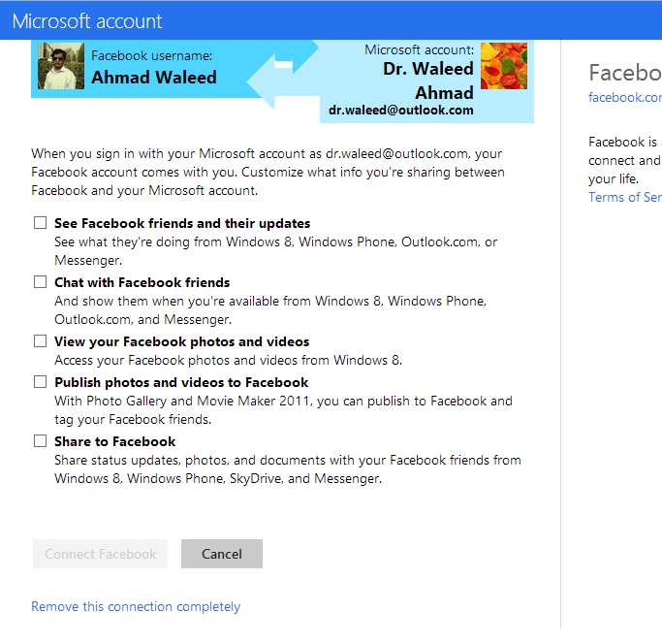The image size is (662, 644).
Task: Enable Publish photos and videos to Facebook
Action: [x=40, y=382]
